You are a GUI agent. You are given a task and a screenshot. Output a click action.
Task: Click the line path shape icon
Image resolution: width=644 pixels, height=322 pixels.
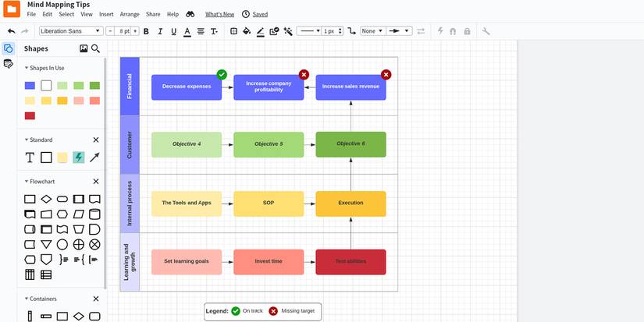(x=351, y=31)
